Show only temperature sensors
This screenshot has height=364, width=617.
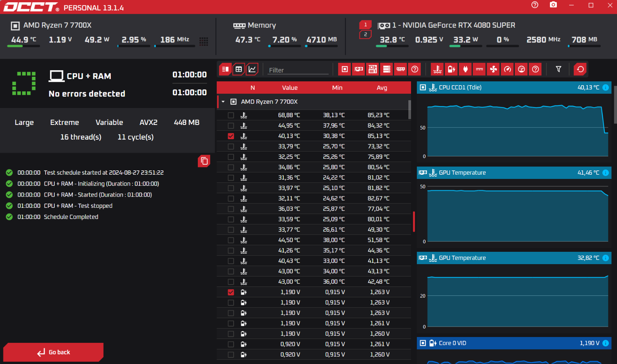click(437, 69)
